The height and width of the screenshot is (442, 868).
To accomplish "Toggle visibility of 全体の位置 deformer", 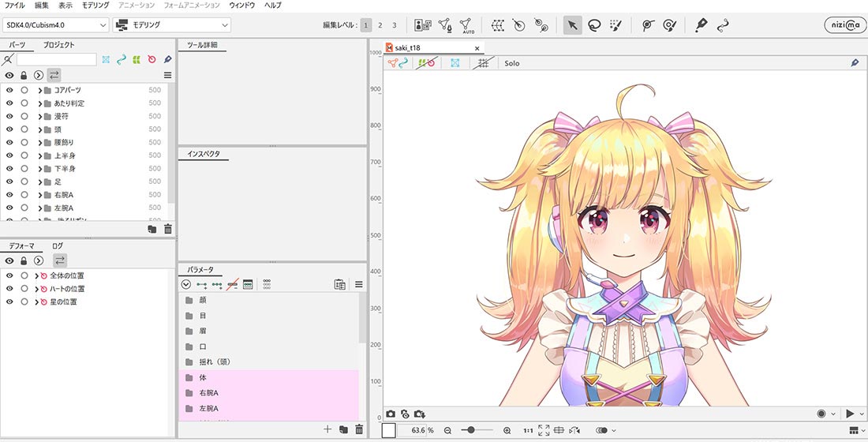I will (9, 275).
